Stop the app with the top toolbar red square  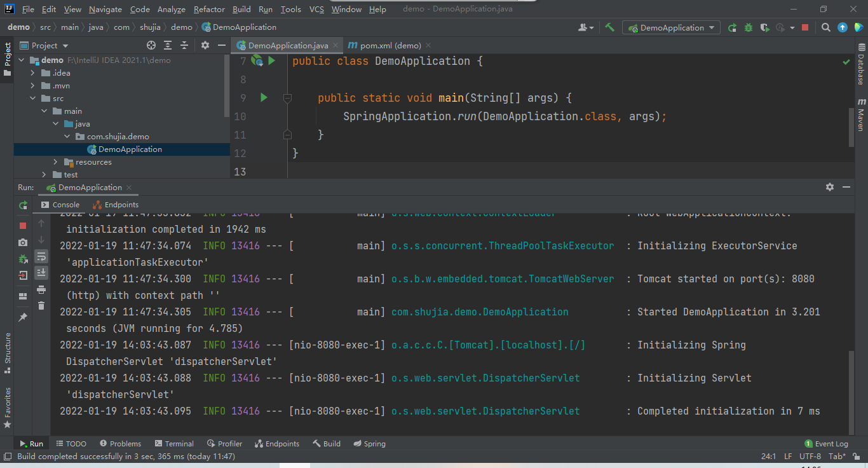click(x=805, y=27)
